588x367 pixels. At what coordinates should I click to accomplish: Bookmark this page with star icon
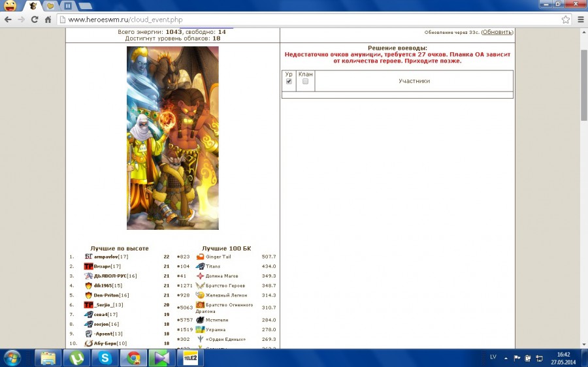point(566,20)
